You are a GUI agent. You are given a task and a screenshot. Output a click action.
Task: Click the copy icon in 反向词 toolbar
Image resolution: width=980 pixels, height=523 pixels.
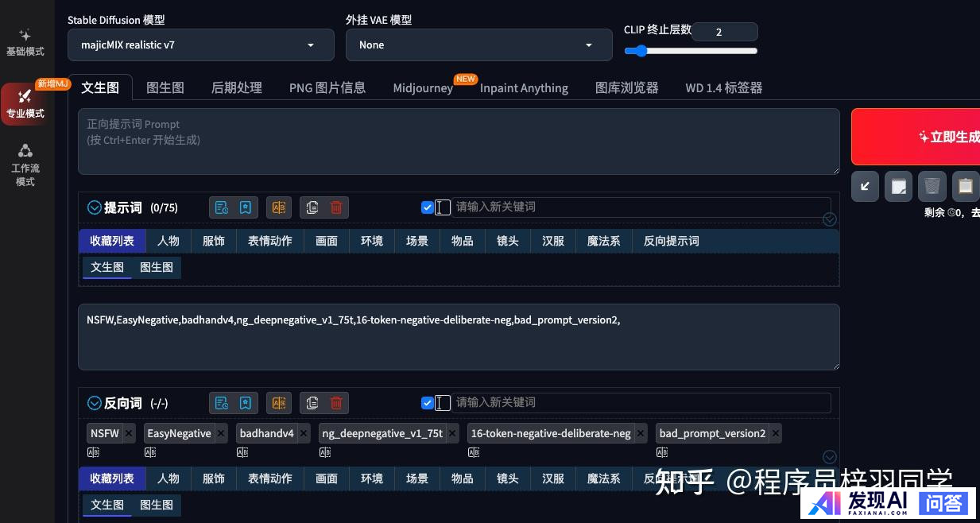pos(312,403)
